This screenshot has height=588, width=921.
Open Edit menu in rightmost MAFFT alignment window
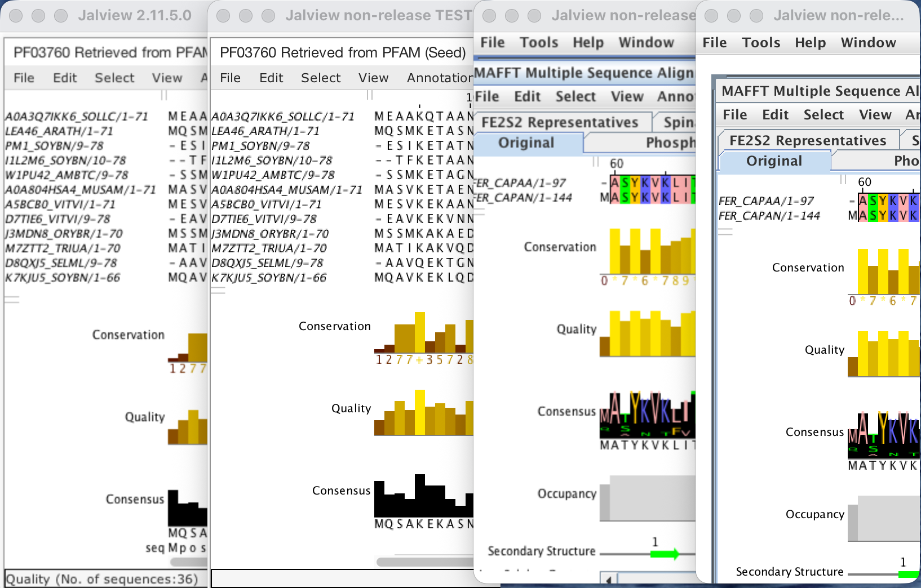pyautogui.click(x=775, y=115)
